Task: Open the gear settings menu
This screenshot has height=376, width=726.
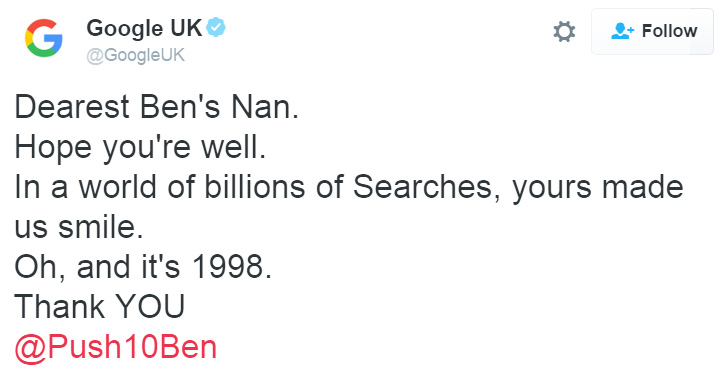Action: [x=564, y=32]
